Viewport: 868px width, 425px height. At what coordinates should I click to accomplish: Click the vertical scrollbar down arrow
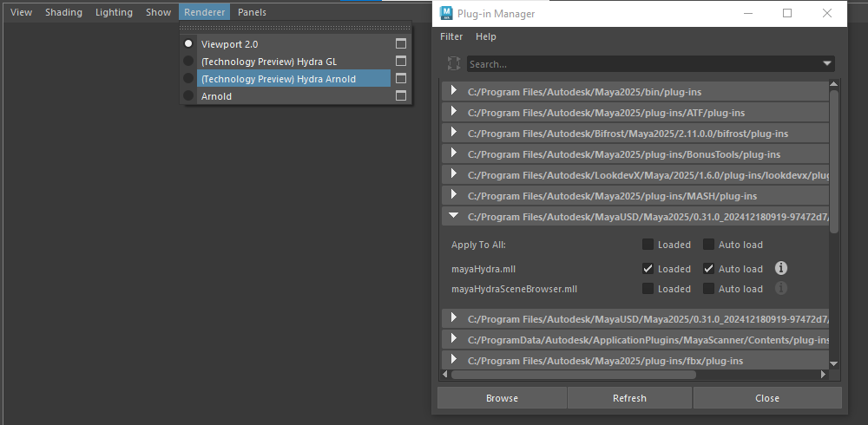[x=833, y=363]
